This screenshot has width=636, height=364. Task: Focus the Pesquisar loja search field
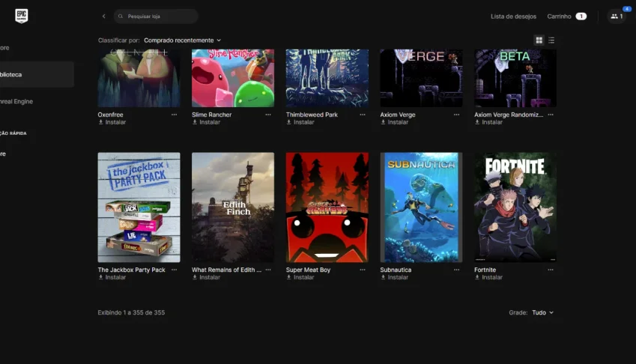point(156,16)
